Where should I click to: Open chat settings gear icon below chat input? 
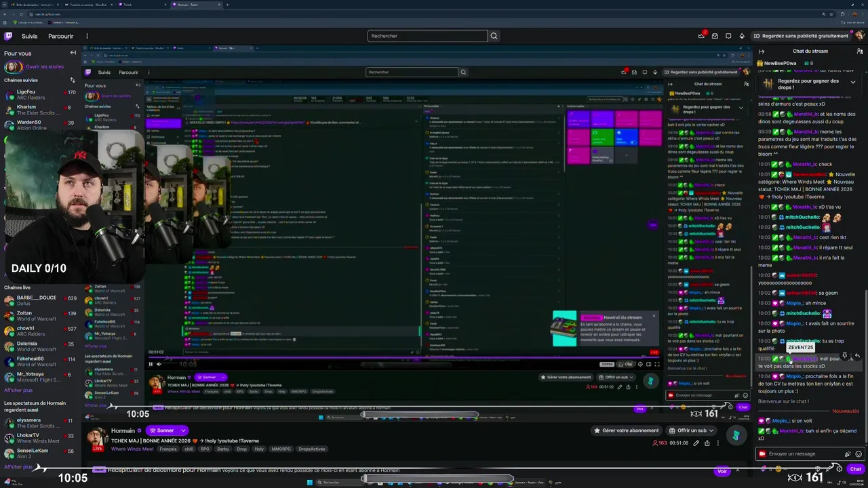coord(839,469)
